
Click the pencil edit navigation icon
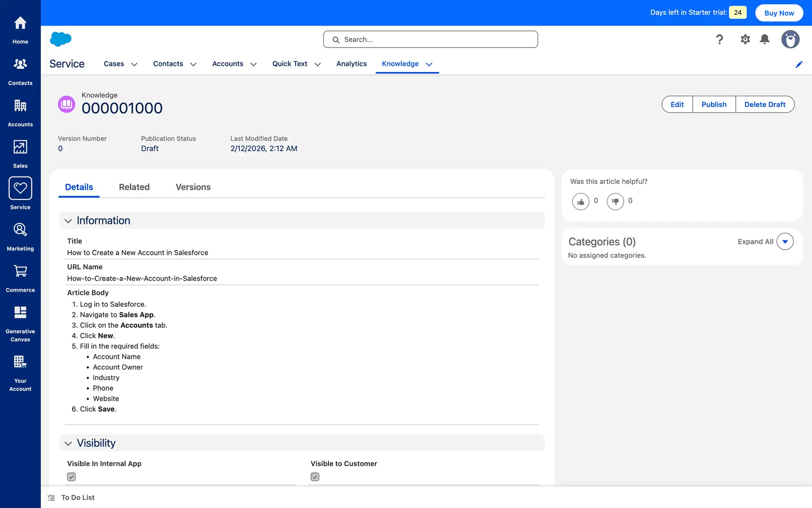point(799,64)
